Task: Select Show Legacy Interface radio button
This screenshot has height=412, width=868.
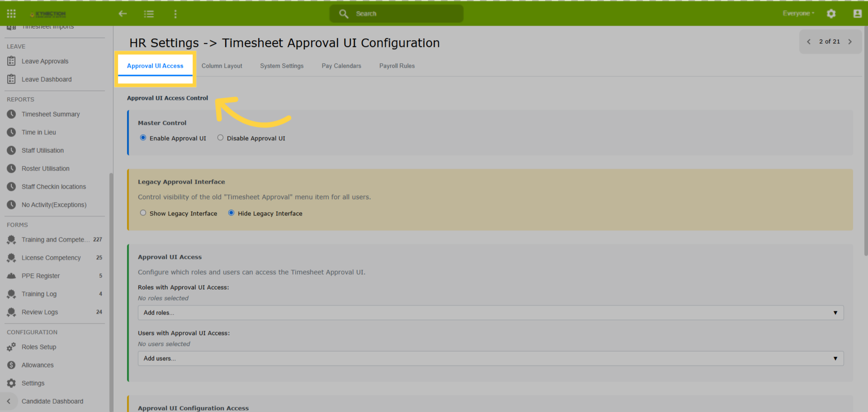Action: (x=143, y=213)
